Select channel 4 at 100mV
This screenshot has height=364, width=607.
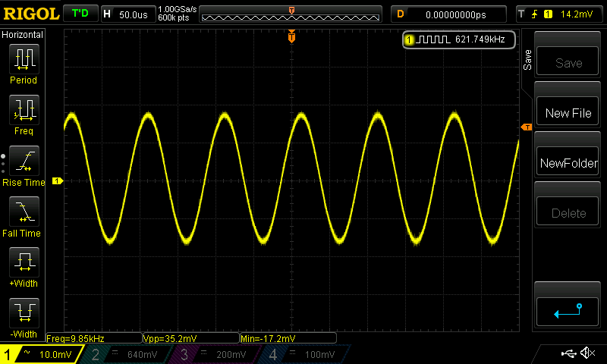[x=306, y=354]
